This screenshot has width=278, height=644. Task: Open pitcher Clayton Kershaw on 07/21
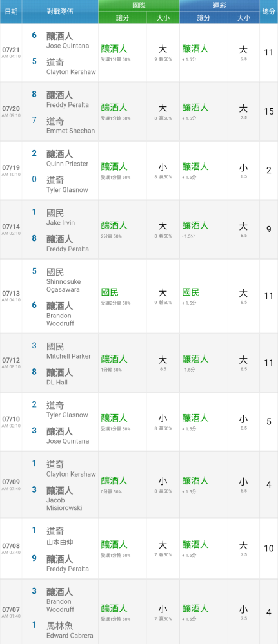71,72
